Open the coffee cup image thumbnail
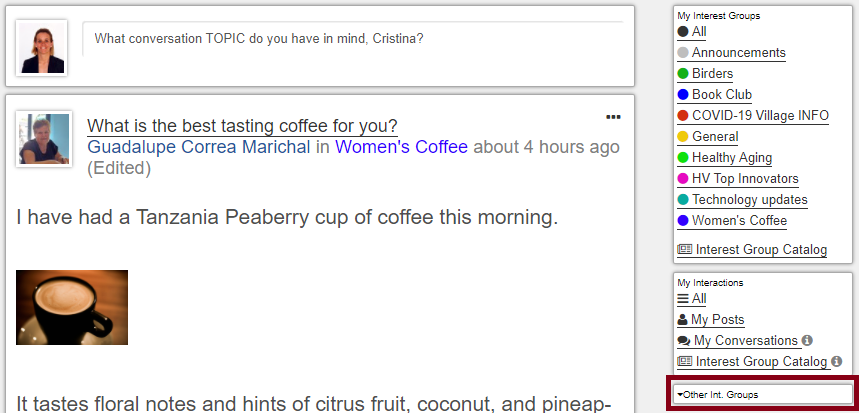 pyautogui.click(x=72, y=307)
